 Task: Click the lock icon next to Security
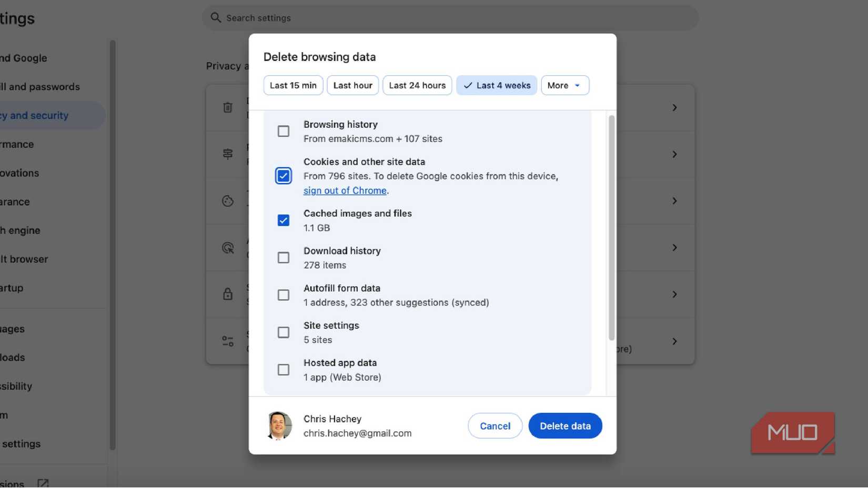click(227, 294)
